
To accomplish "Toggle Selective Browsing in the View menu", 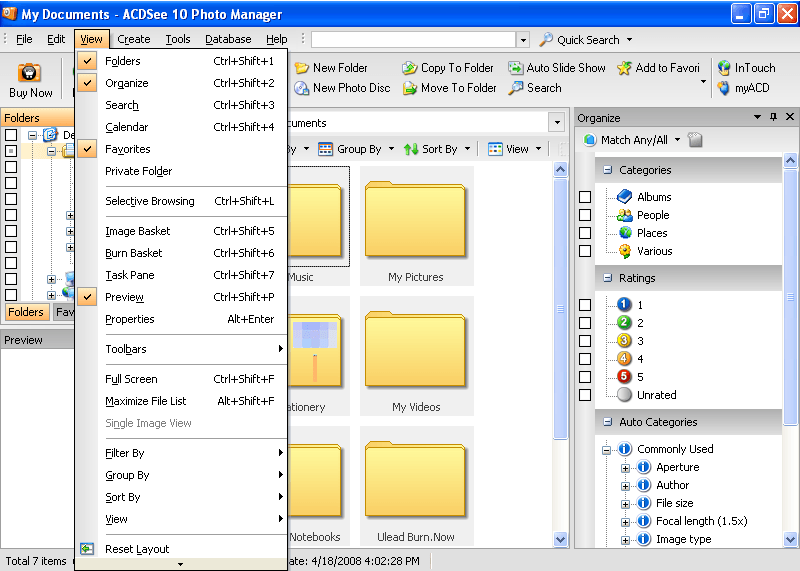I will tap(181, 201).
